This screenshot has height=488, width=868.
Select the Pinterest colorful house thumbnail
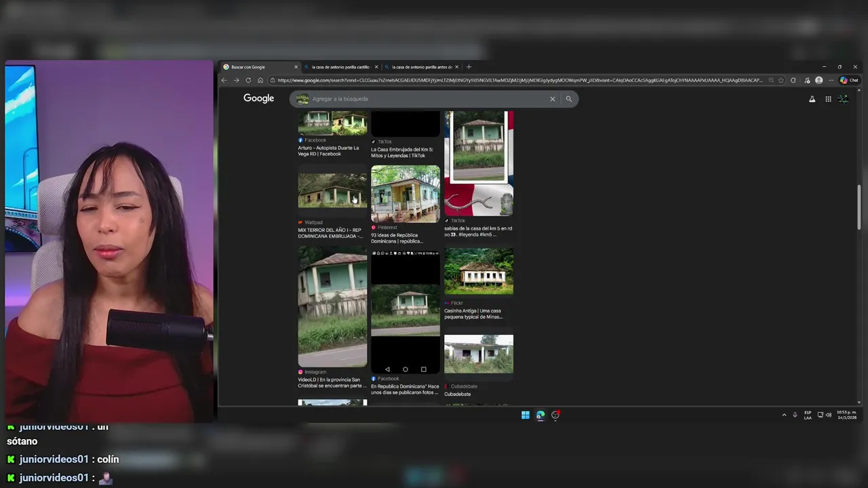(x=405, y=194)
